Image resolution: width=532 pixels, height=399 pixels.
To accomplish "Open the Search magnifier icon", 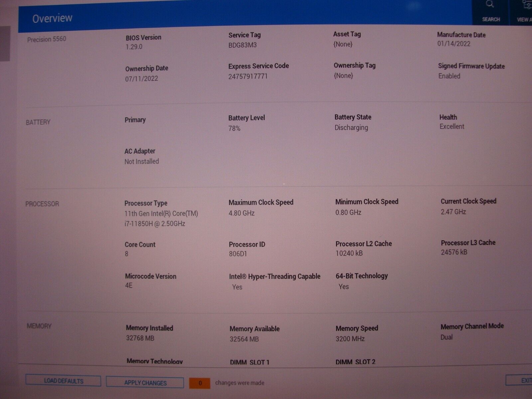I will click(490, 5).
